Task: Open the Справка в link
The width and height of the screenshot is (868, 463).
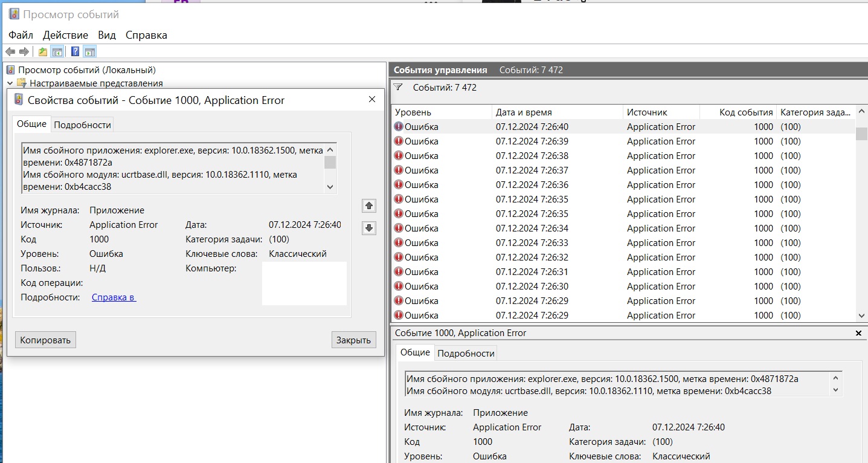Action: pyautogui.click(x=114, y=297)
